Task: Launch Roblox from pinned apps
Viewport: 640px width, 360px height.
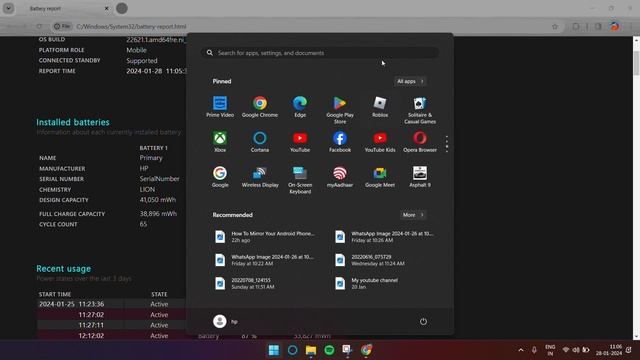Action: click(x=380, y=107)
